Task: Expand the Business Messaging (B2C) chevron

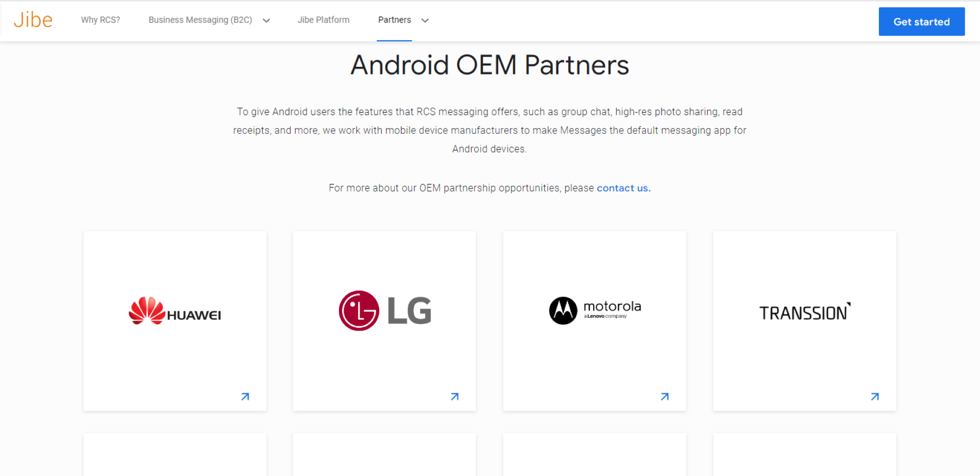Action: [266, 20]
